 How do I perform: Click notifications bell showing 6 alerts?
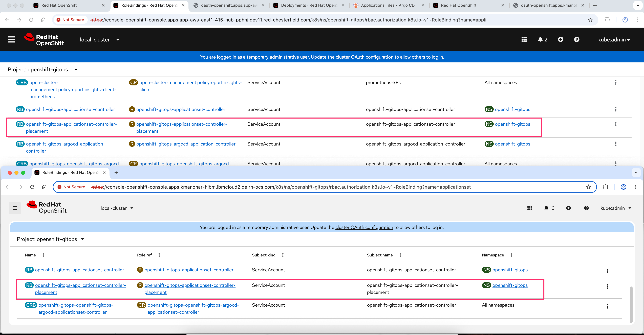pos(546,208)
